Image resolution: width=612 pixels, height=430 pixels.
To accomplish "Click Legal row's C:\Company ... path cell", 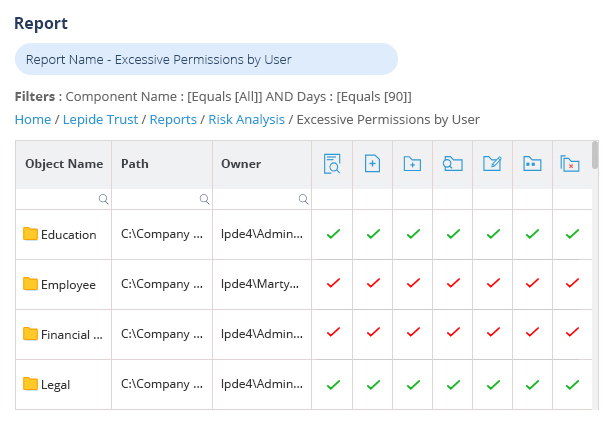I will [x=162, y=384].
